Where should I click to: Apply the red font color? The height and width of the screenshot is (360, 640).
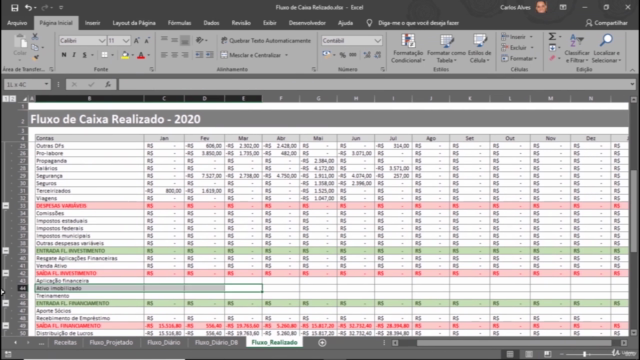[x=141, y=55]
